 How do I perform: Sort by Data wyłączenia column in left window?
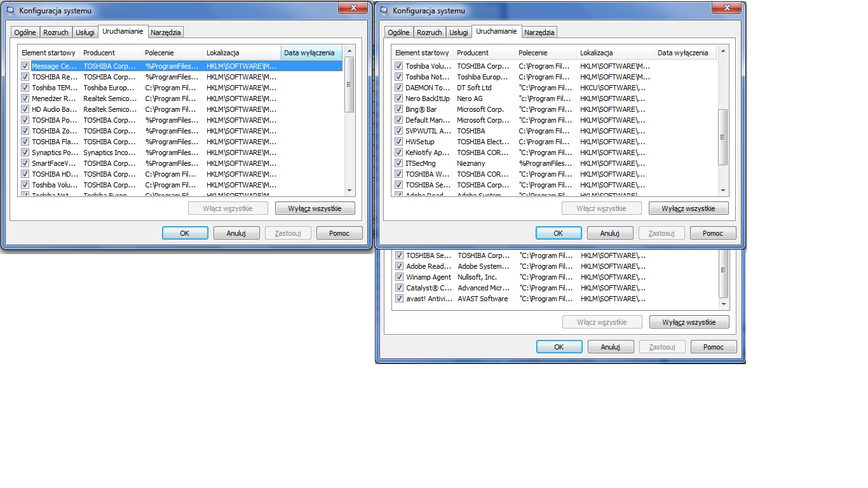click(311, 53)
